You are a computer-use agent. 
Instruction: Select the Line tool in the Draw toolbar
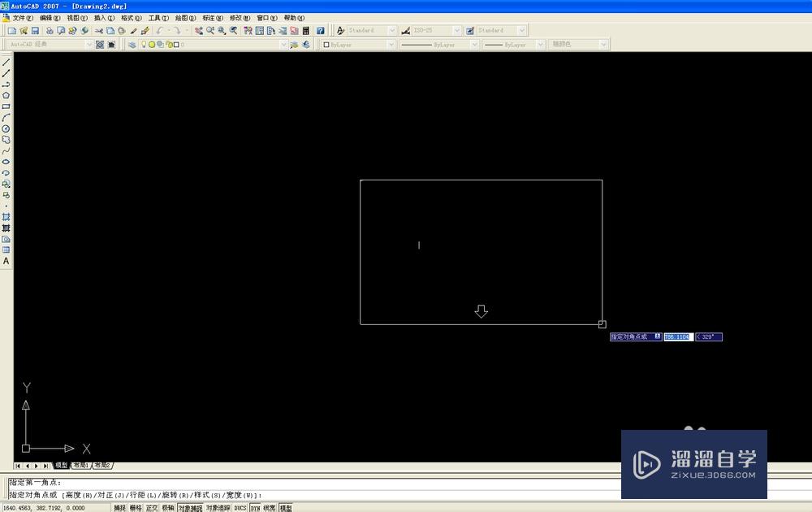click(6, 63)
